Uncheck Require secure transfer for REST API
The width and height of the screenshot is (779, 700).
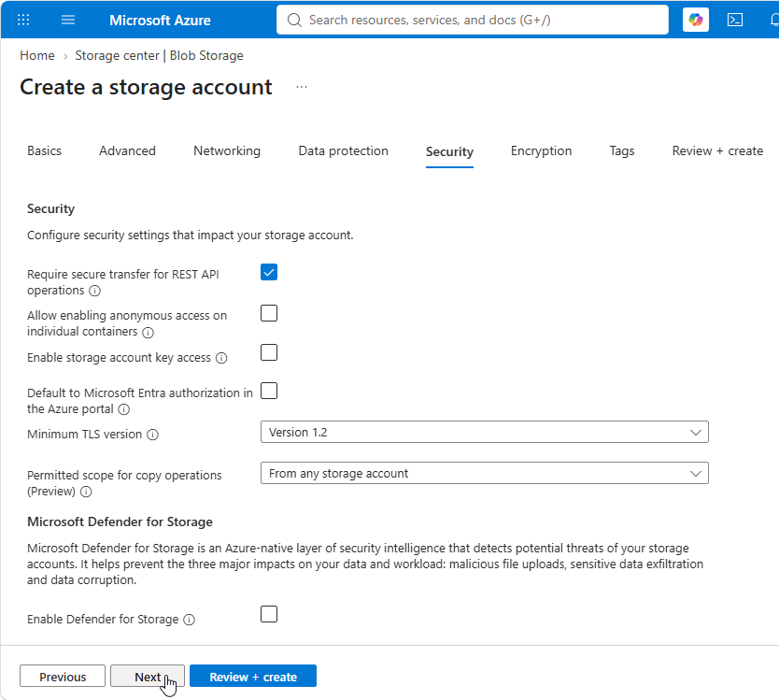269,273
